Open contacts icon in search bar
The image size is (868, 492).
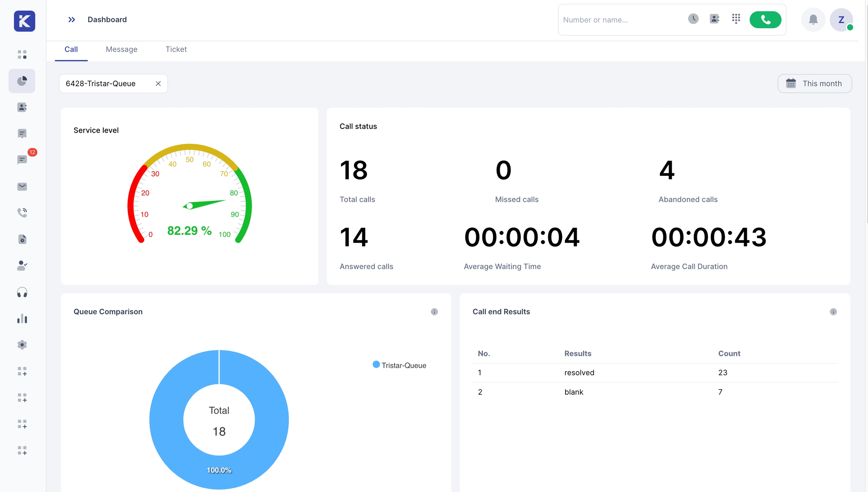click(x=714, y=19)
